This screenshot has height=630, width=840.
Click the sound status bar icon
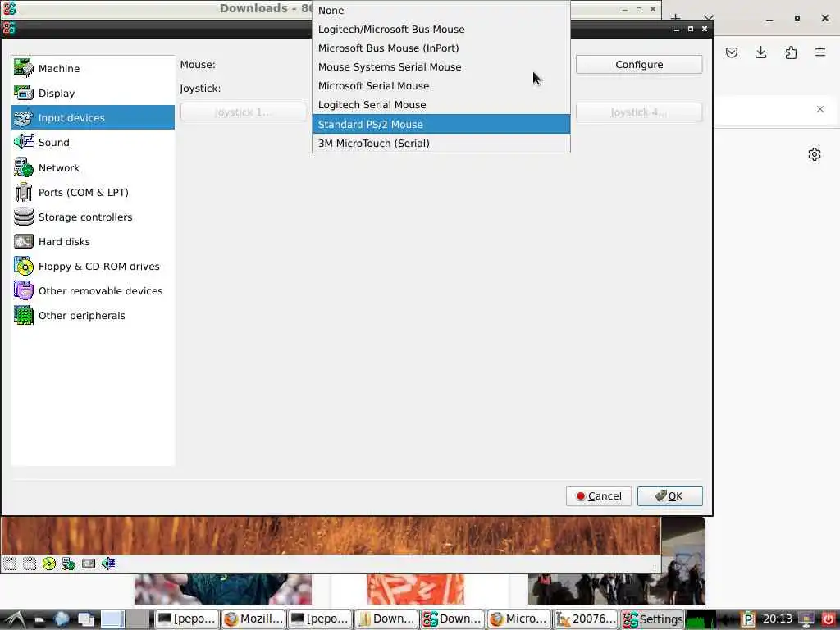(x=108, y=563)
